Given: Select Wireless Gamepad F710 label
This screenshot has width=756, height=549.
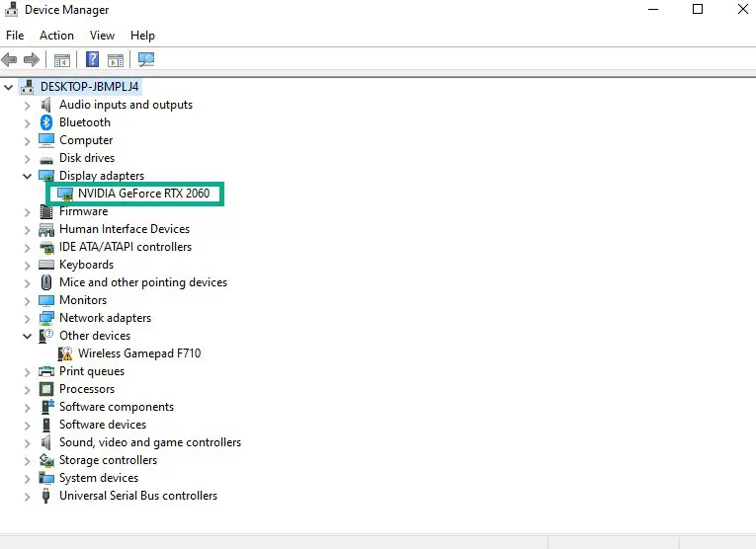Looking at the screenshot, I should point(139,353).
